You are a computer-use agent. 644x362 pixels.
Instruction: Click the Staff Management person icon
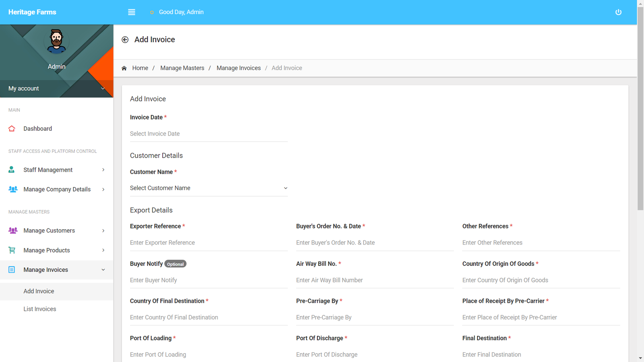tap(12, 170)
